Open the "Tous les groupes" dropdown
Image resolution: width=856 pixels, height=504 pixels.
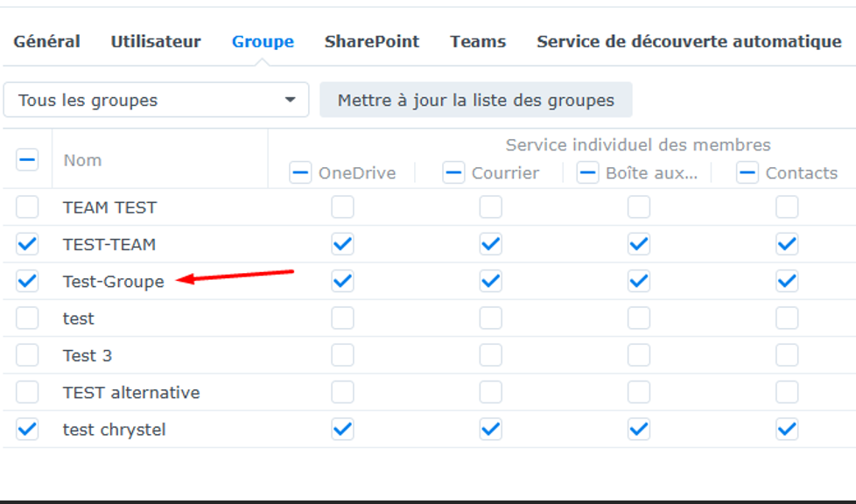point(156,100)
